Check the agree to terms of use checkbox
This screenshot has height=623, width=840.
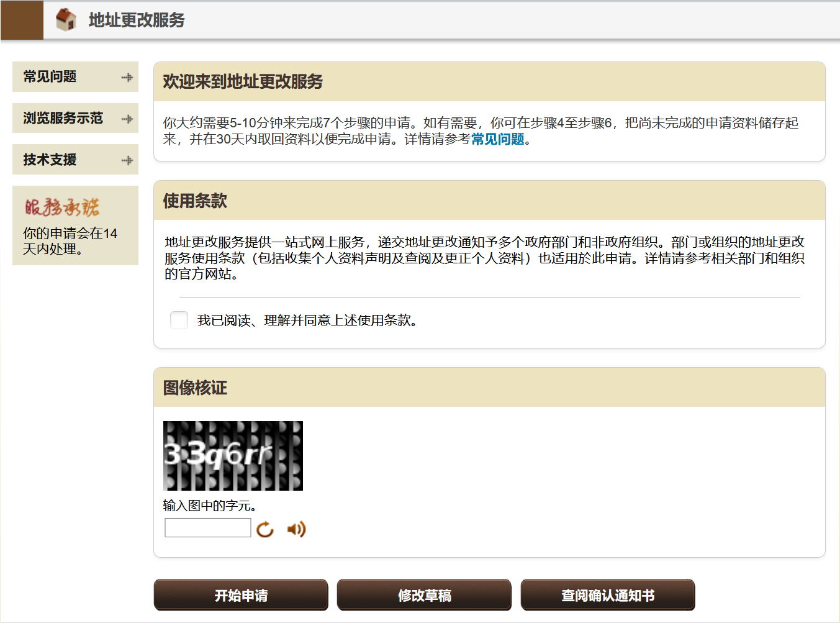tap(179, 320)
